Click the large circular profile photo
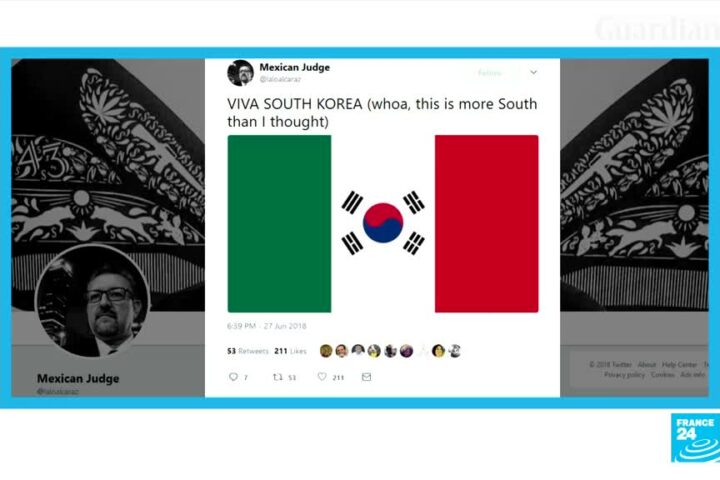Screen dimensions: 720x480 pyautogui.click(x=92, y=301)
